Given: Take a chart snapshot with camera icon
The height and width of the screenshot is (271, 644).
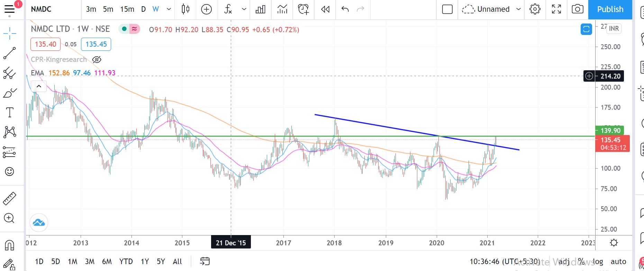Looking at the screenshot, I should coord(578,9).
